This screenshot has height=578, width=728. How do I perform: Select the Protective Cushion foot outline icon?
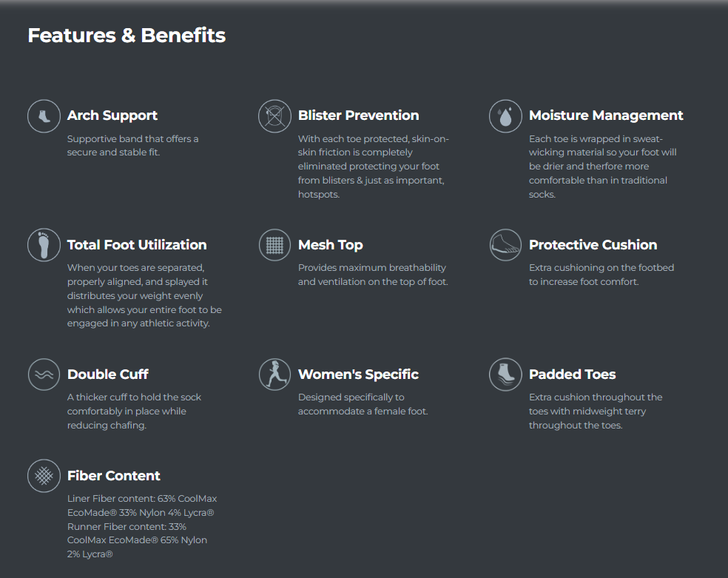click(x=505, y=245)
